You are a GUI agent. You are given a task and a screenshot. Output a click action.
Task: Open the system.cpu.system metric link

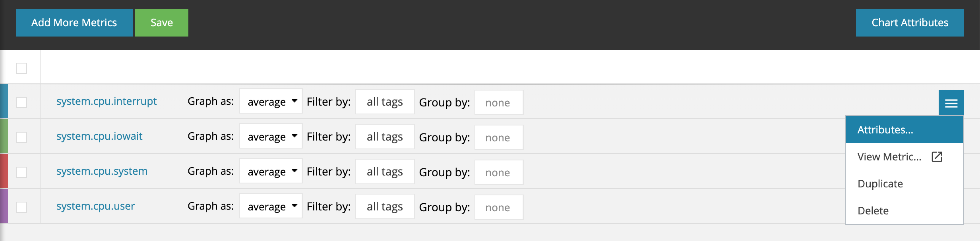tap(102, 171)
